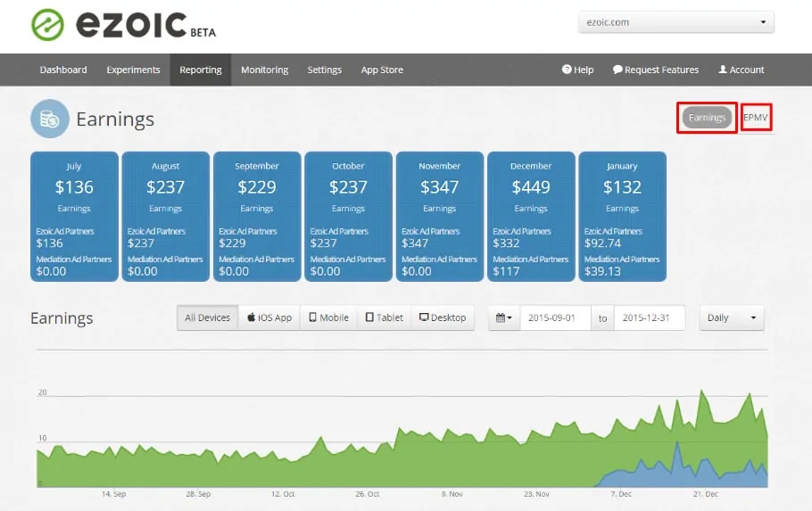Open the Experiments menu item
The image size is (812, 511).
[133, 70]
